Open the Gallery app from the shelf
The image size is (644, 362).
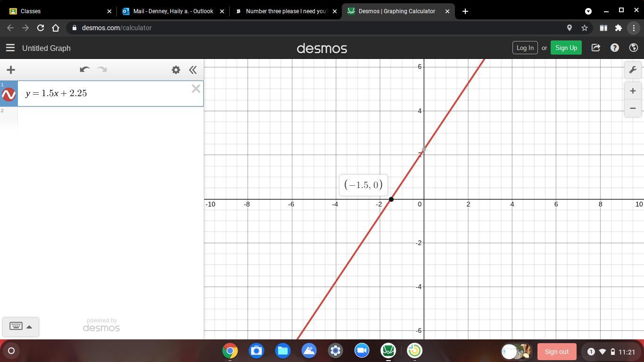[x=309, y=351]
